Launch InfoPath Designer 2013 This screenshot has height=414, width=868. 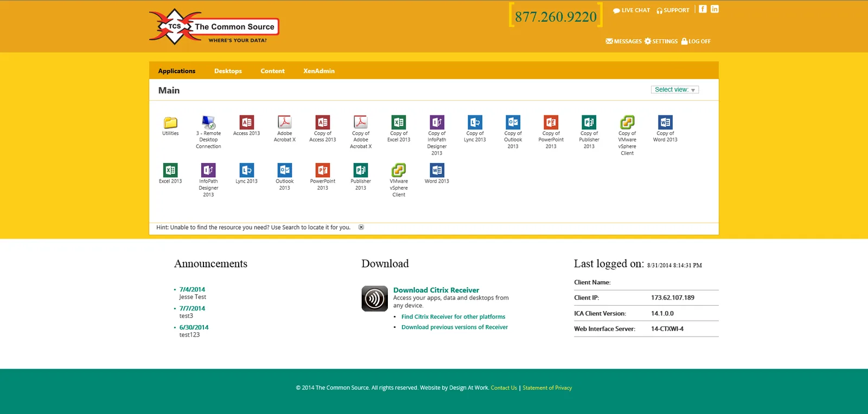(x=208, y=170)
